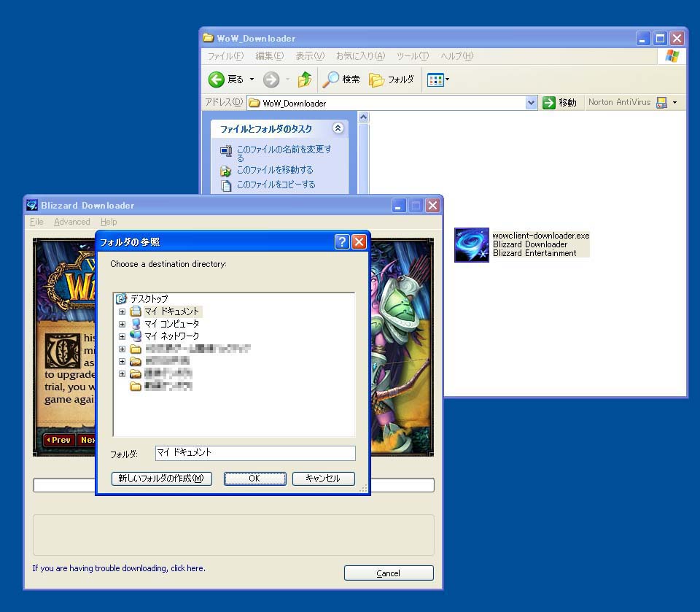
Task: Click このファイルの名前を変更する link
Action: point(284,153)
